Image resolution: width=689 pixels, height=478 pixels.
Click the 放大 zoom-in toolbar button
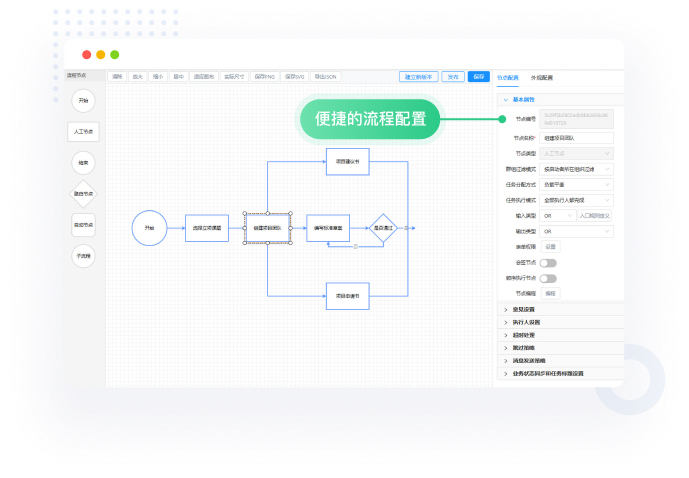pyautogui.click(x=137, y=76)
